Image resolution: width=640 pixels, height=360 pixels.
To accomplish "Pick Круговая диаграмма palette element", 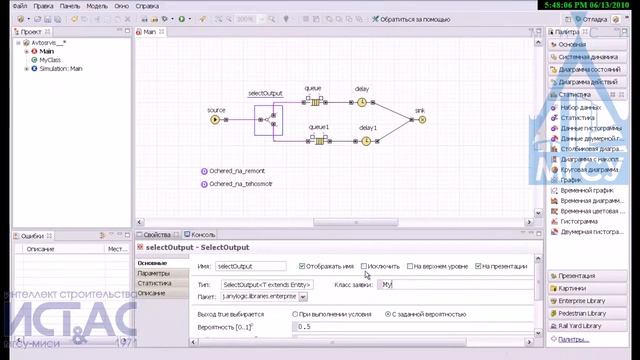I will click(x=584, y=169).
